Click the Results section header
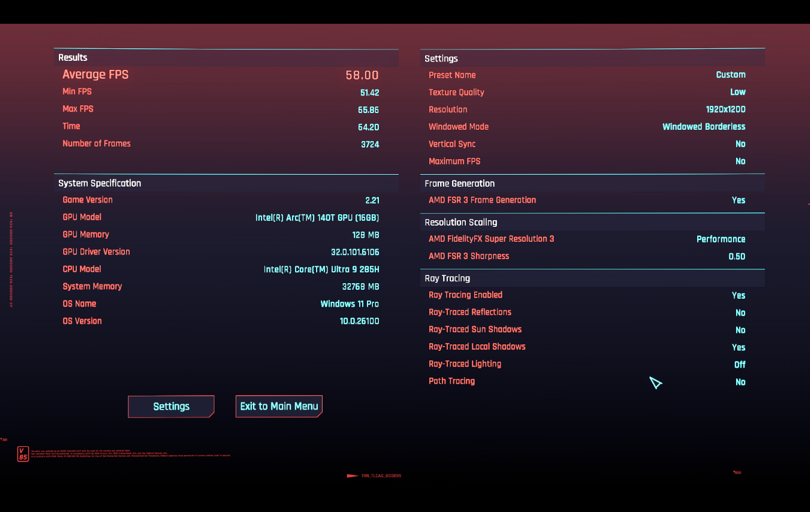This screenshot has height=512, width=810. click(x=73, y=58)
